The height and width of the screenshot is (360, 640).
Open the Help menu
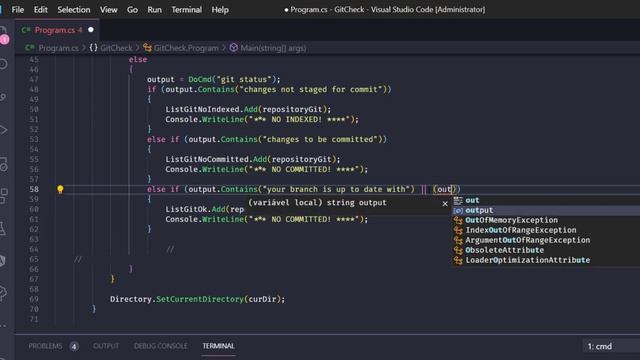[220, 9]
